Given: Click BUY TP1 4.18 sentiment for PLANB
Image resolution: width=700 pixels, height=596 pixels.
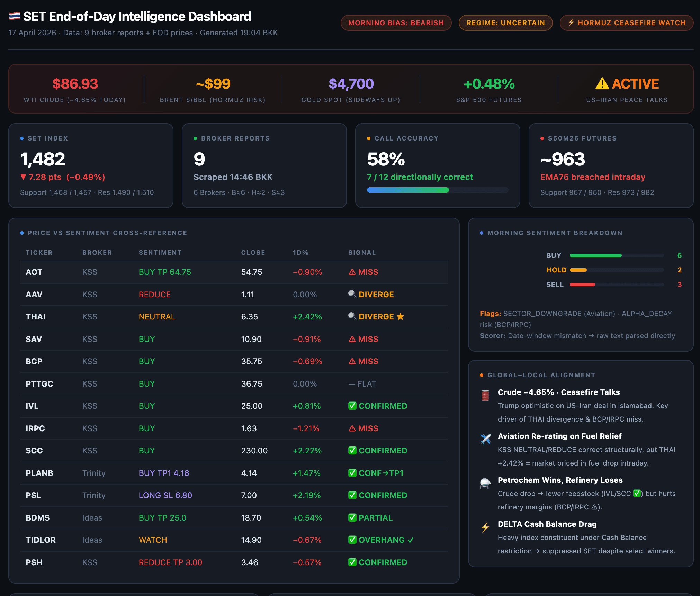Looking at the screenshot, I should coord(164,473).
